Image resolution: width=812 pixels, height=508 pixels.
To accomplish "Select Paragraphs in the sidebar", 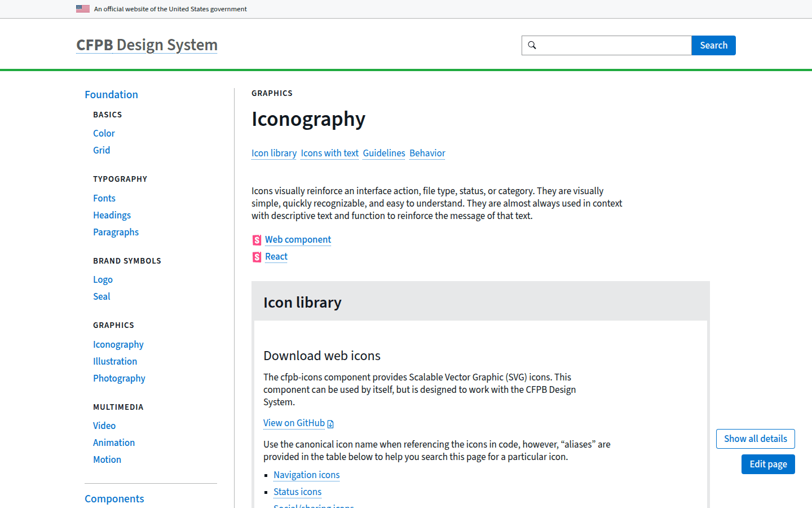I will coord(116,232).
